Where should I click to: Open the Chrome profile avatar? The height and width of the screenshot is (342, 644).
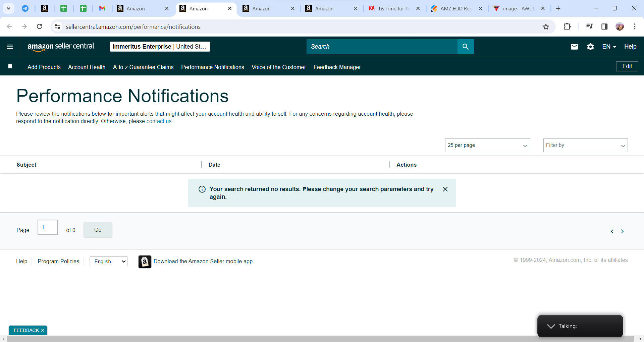point(620,26)
